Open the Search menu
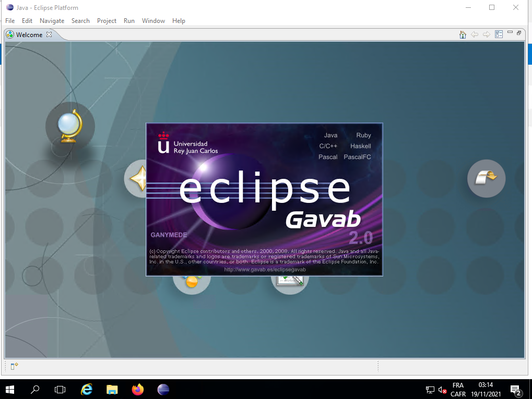532x399 pixels. (80, 21)
